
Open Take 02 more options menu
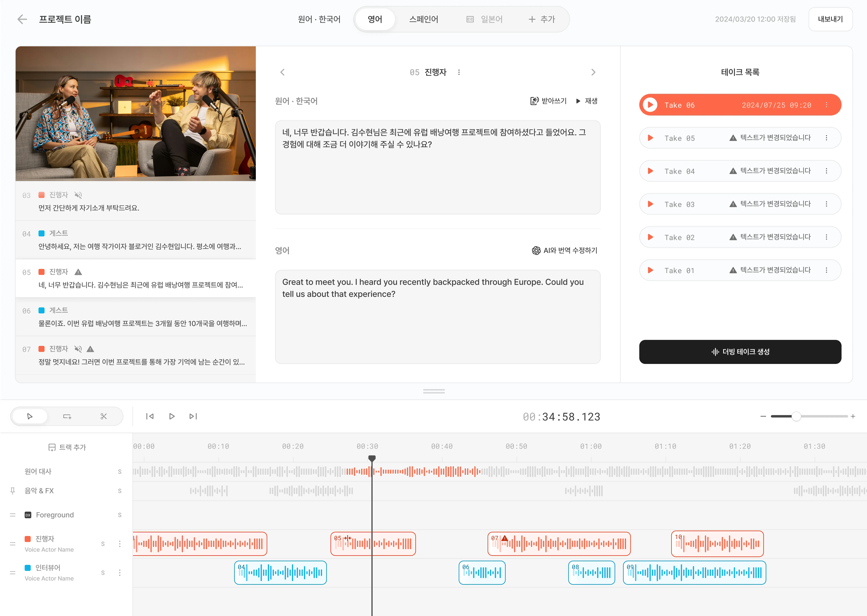click(x=826, y=237)
